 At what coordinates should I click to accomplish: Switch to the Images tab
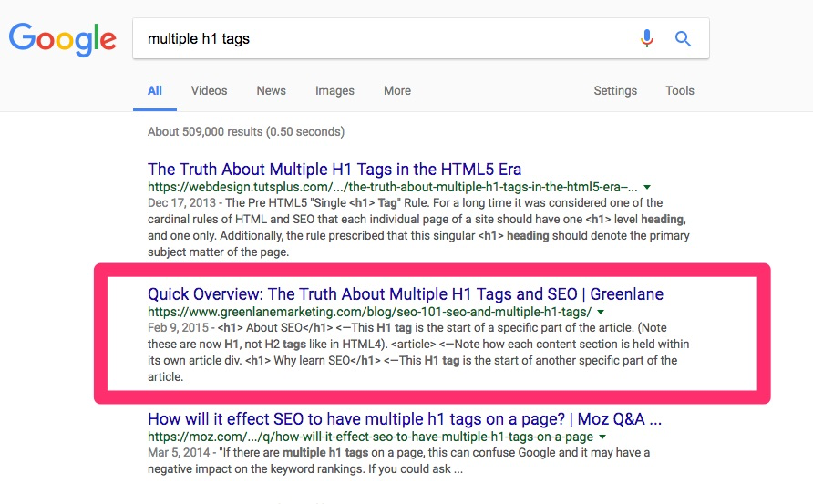(334, 91)
